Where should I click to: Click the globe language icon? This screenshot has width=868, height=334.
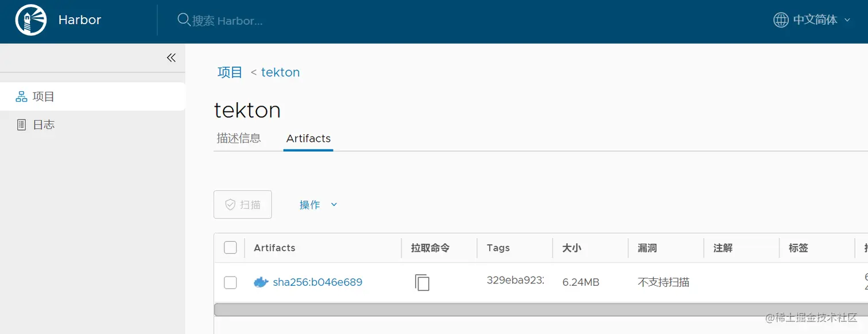(781, 20)
